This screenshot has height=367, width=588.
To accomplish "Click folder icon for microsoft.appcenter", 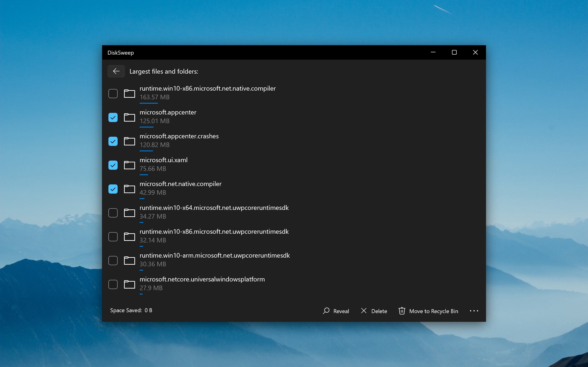I will coord(129,117).
